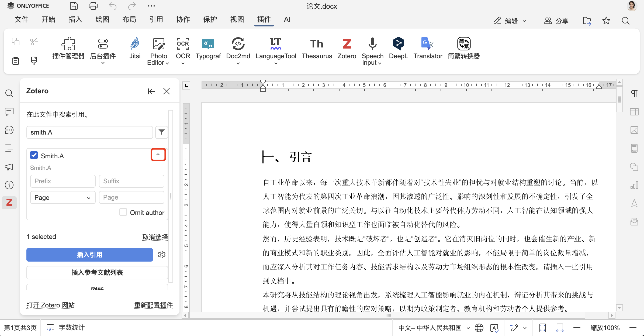
Task: Click the 打开 Zotero 网站 link
Action: click(x=51, y=305)
